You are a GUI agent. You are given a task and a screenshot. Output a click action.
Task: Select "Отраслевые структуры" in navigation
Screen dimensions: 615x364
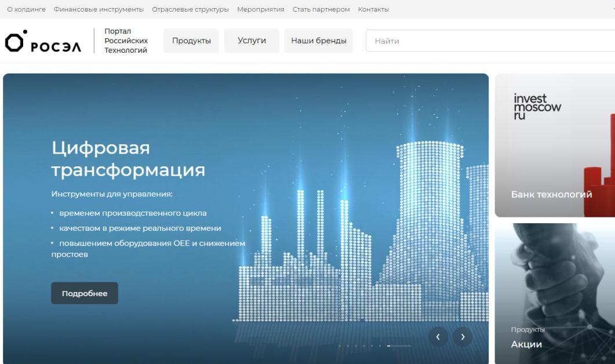(x=192, y=9)
